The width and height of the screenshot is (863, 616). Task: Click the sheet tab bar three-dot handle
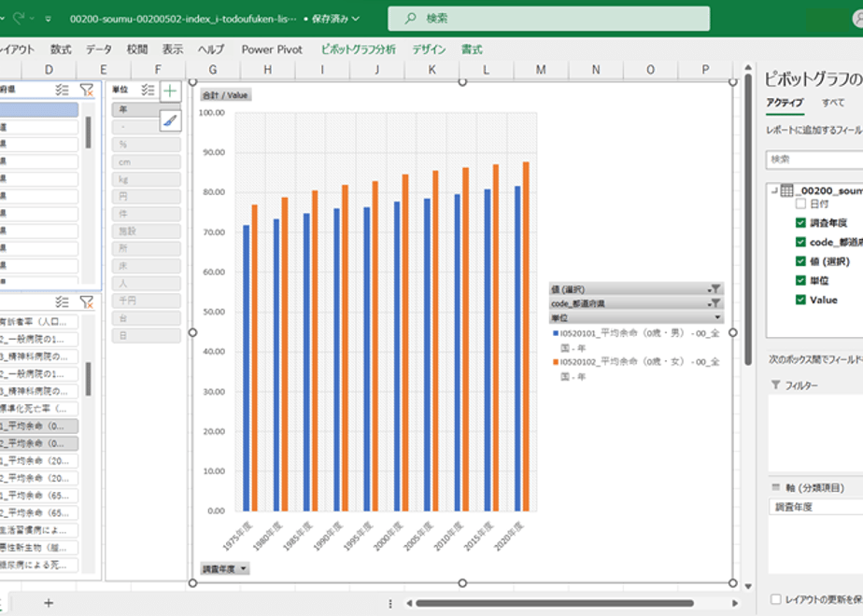click(390, 603)
